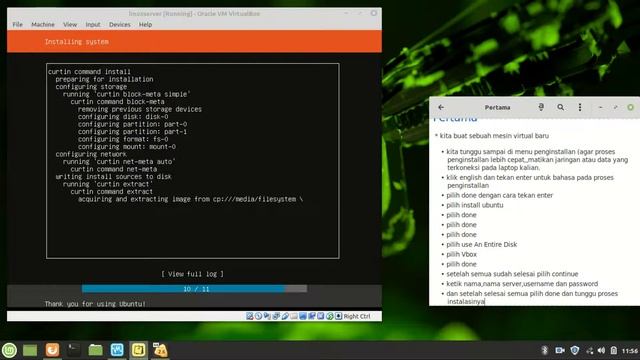Click note line 'pilih install ubuntu'
This screenshot has width=640, height=360.
(x=475, y=205)
